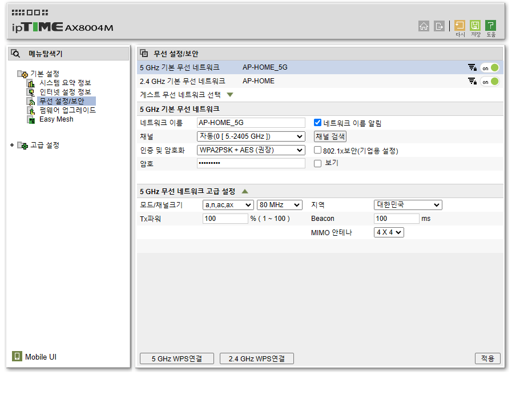This screenshot has width=532, height=395.
Task: Click the 무선 설정/보안 header panel icon
Action: [x=144, y=53]
